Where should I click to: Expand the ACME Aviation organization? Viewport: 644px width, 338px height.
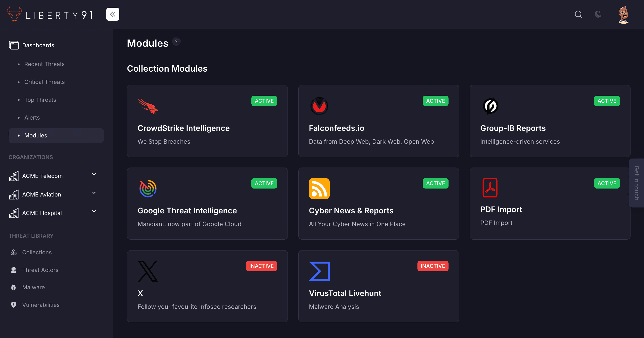pyautogui.click(x=94, y=193)
